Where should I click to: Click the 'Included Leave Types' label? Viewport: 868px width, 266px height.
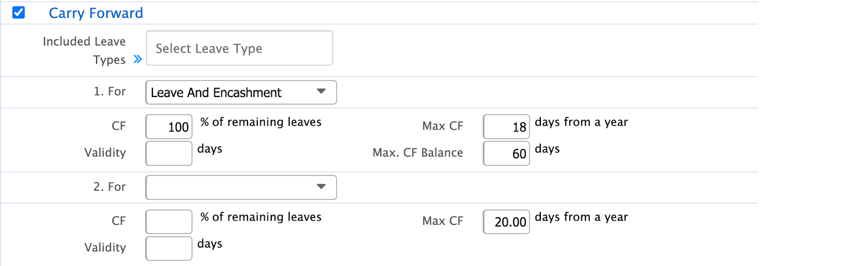point(84,50)
